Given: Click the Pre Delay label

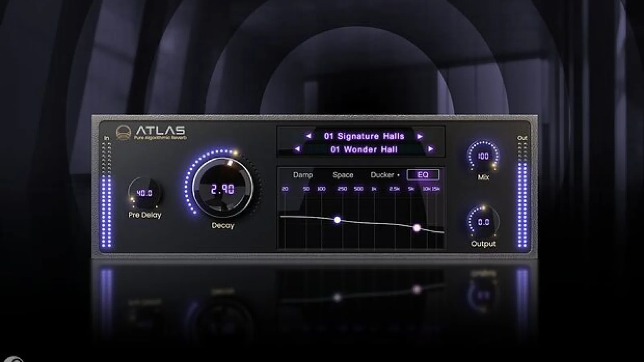Looking at the screenshot, I should pyautogui.click(x=144, y=215).
